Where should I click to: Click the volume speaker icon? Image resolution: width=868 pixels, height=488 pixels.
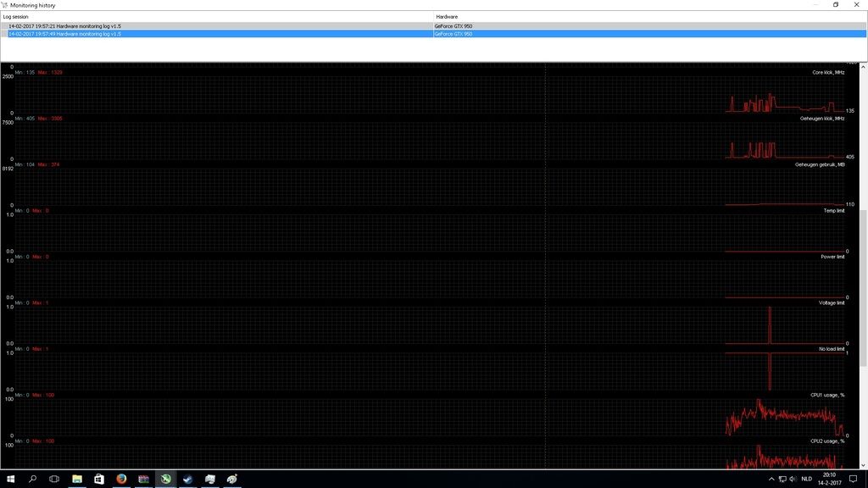point(792,479)
